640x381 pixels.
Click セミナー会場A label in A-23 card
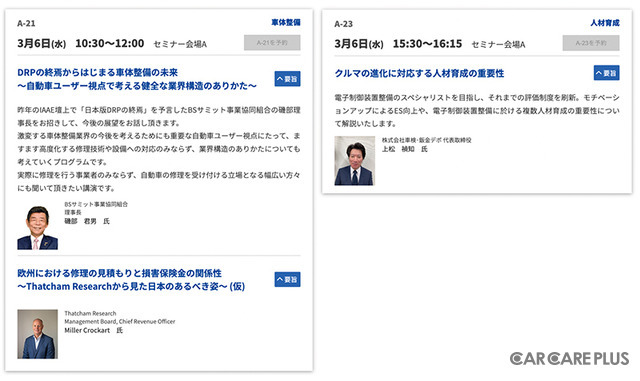tap(498, 45)
